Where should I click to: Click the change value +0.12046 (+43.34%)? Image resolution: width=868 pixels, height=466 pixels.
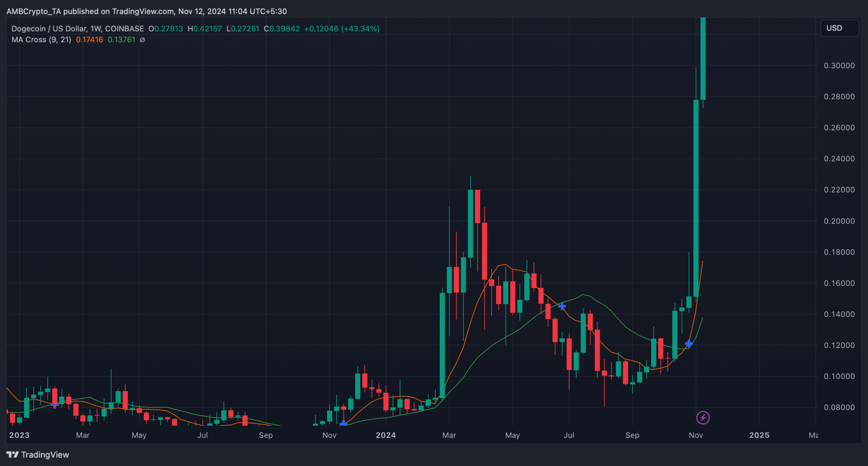[x=342, y=29]
